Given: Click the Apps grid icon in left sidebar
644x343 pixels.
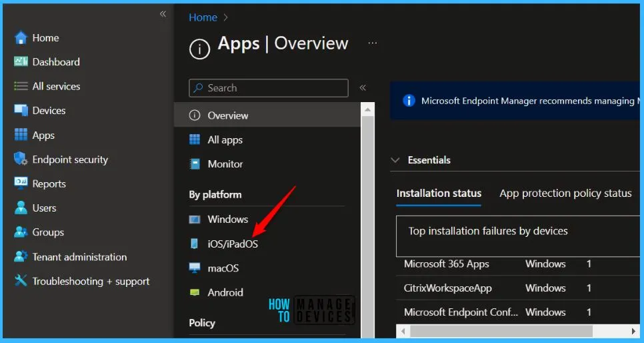Looking at the screenshot, I should [x=21, y=135].
